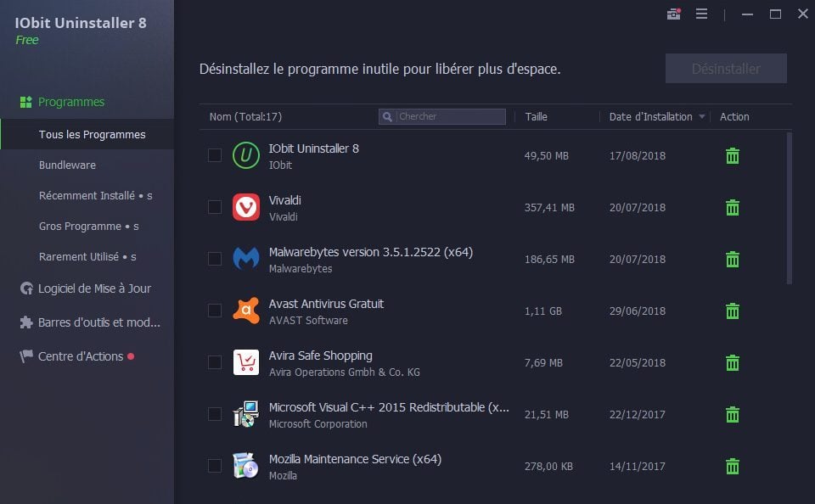Click the program list vertical scrollbar

(789, 208)
